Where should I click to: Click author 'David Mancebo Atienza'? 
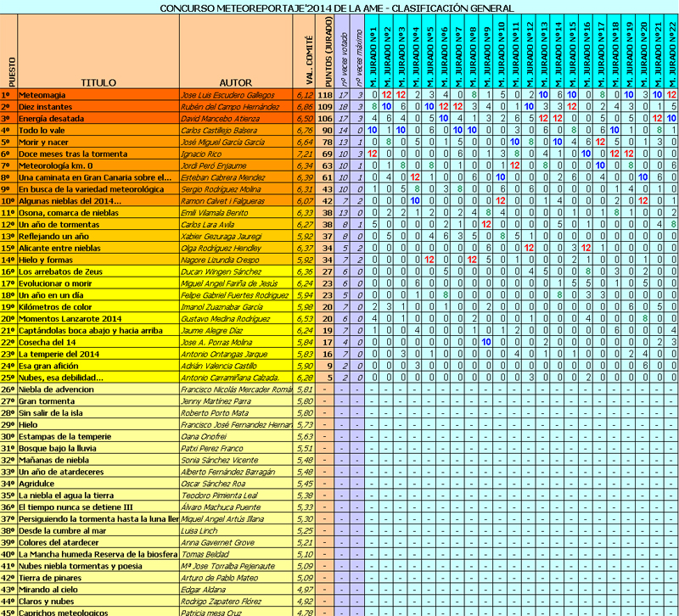(220, 119)
